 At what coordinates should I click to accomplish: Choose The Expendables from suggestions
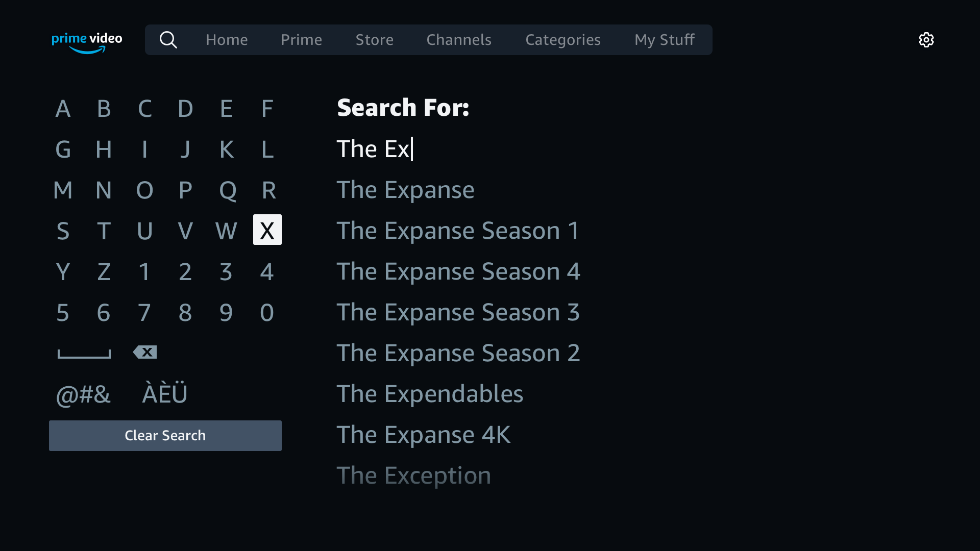430,393
